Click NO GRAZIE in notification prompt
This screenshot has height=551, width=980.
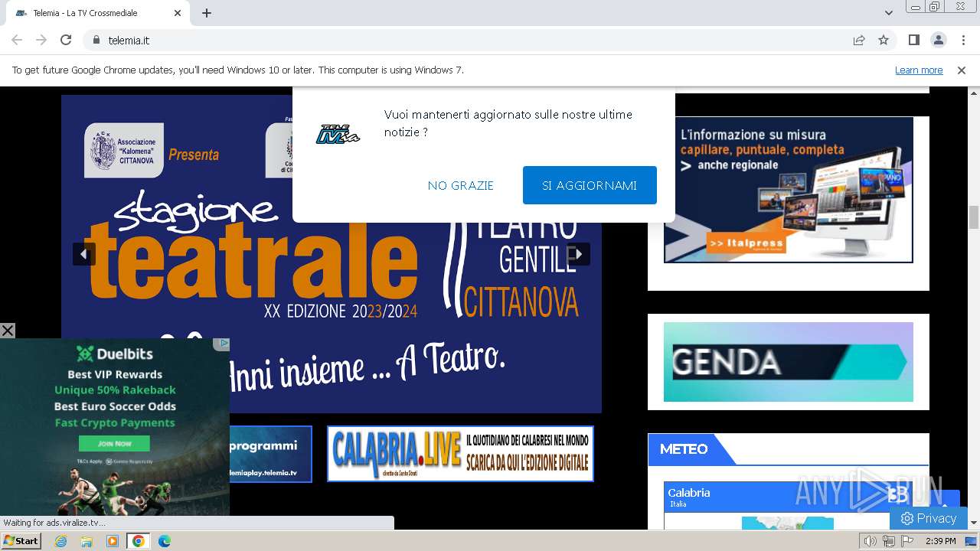(461, 185)
